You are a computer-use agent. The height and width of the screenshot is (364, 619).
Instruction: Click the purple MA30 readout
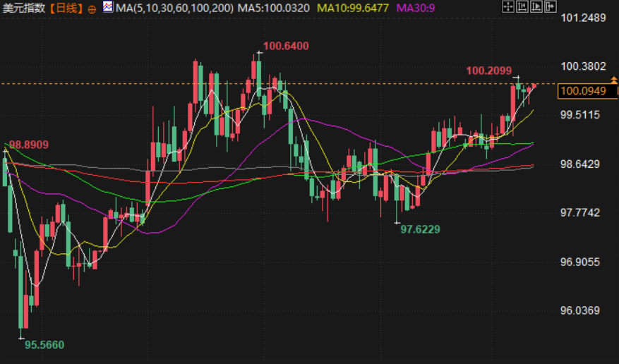[x=416, y=8]
